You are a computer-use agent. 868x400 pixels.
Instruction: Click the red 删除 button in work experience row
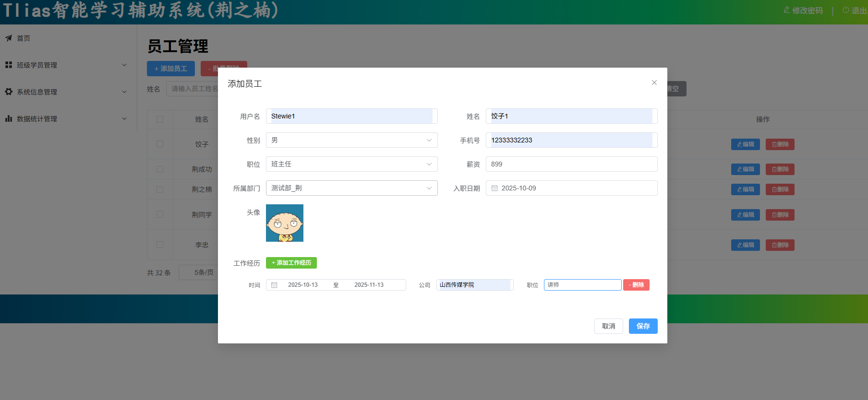point(636,285)
